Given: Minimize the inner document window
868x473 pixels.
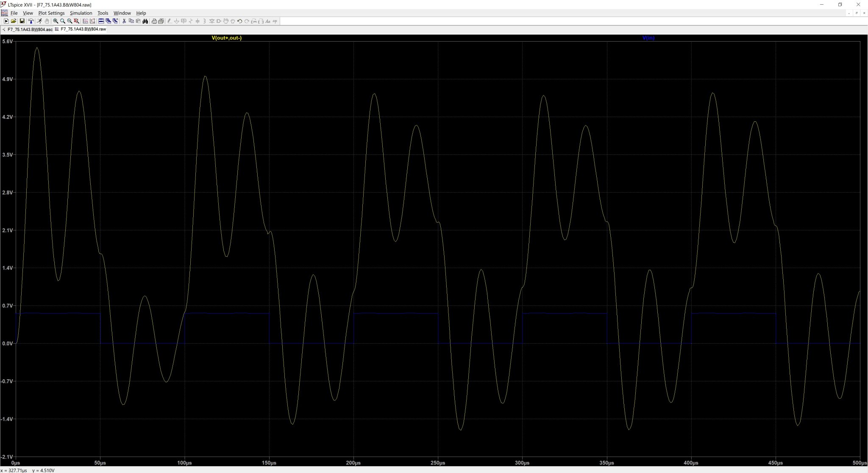Looking at the screenshot, I should pos(849,13).
